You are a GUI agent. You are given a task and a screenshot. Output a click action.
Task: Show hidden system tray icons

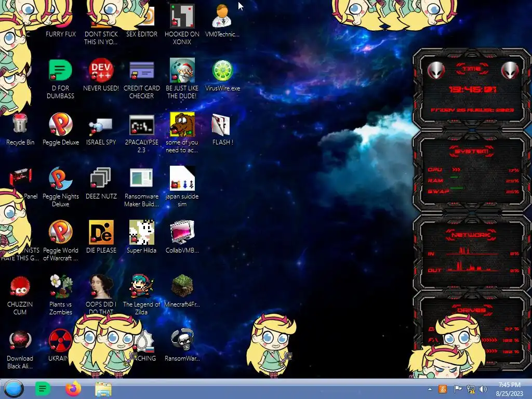click(x=430, y=390)
